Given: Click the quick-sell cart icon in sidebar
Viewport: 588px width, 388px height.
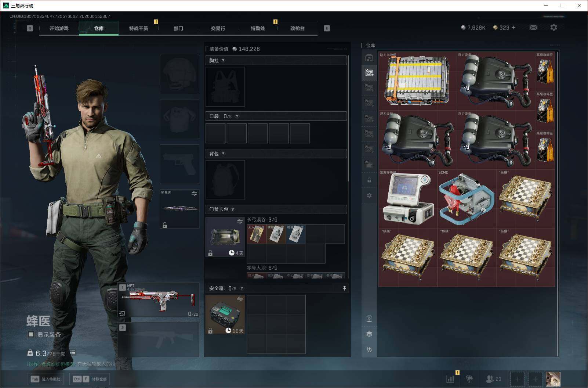Looking at the screenshot, I should (369, 349).
